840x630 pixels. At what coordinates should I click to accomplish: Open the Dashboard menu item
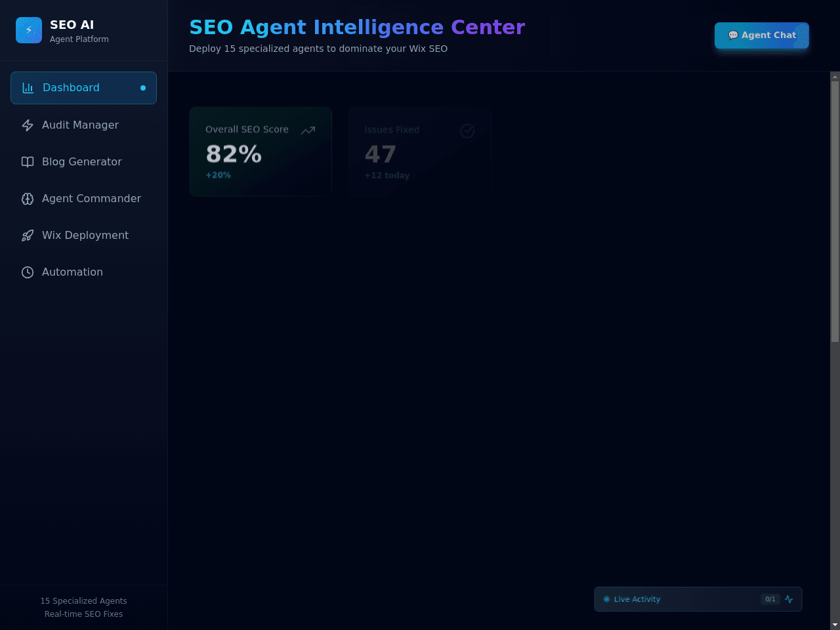tap(83, 88)
